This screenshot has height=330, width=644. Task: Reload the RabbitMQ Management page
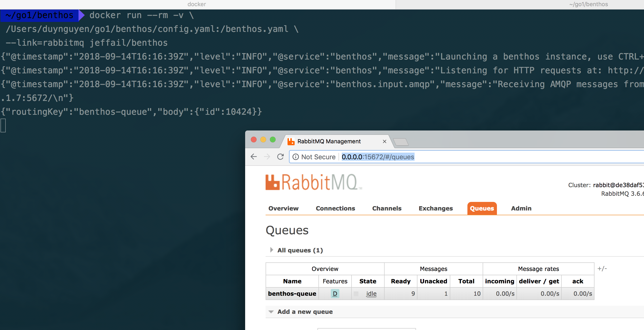coord(280,157)
